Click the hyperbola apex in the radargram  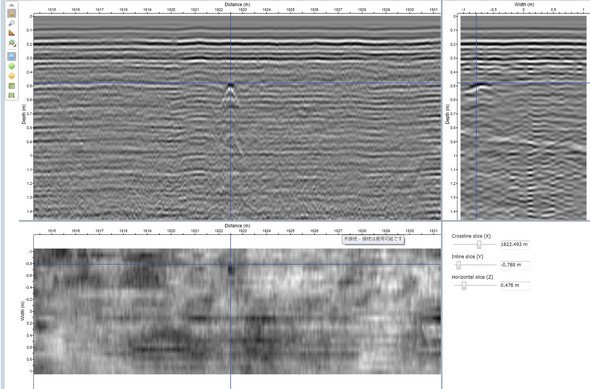click(x=230, y=85)
